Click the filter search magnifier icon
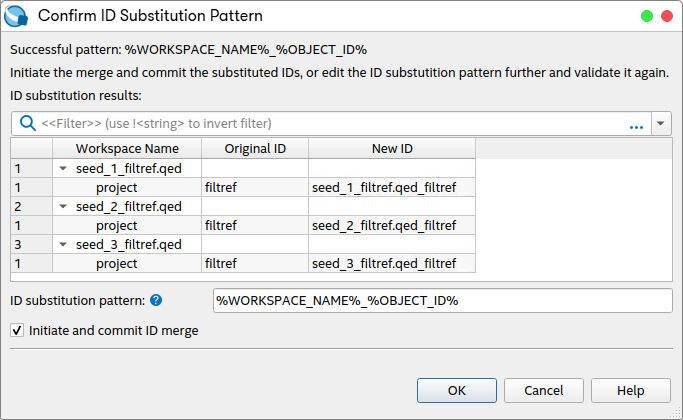Viewport: 683px width, 420px height. click(x=27, y=123)
